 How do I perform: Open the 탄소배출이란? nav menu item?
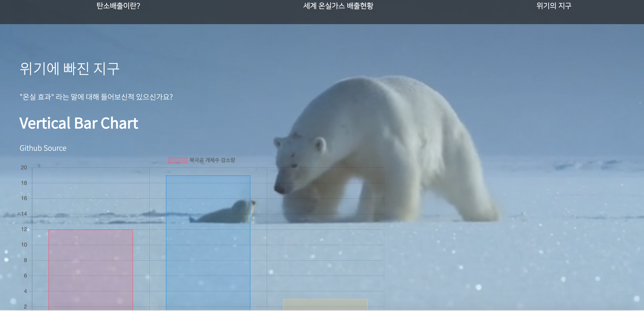click(x=118, y=6)
